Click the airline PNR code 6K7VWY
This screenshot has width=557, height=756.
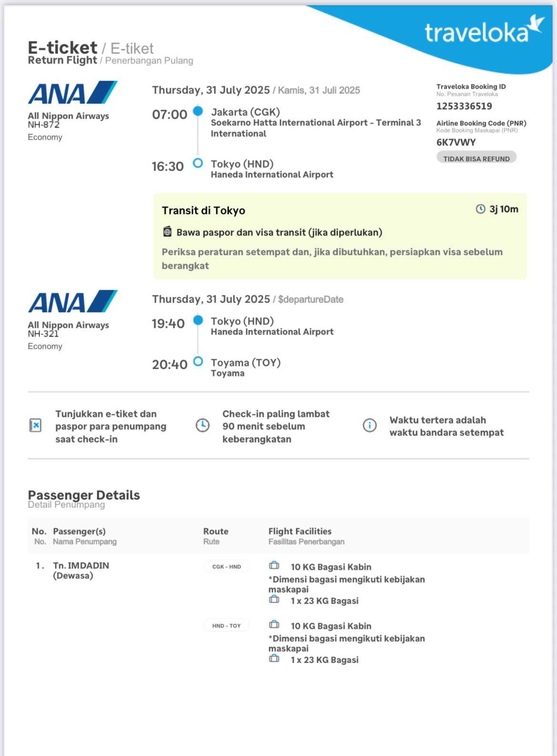tap(456, 142)
